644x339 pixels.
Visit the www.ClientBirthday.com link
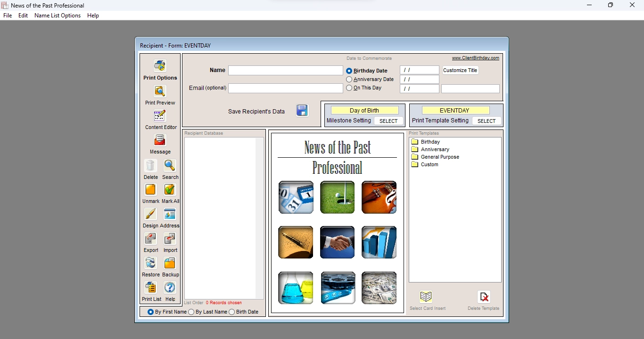(475, 58)
